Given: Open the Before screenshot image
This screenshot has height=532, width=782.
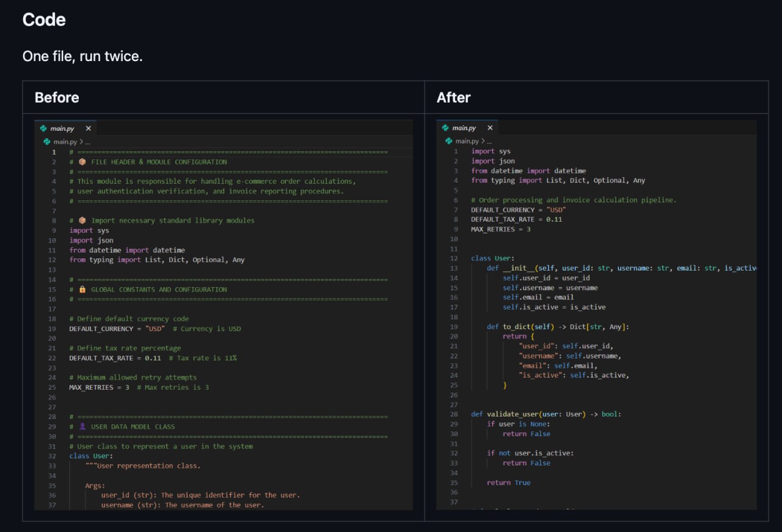Looking at the screenshot, I should [x=224, y=315].
